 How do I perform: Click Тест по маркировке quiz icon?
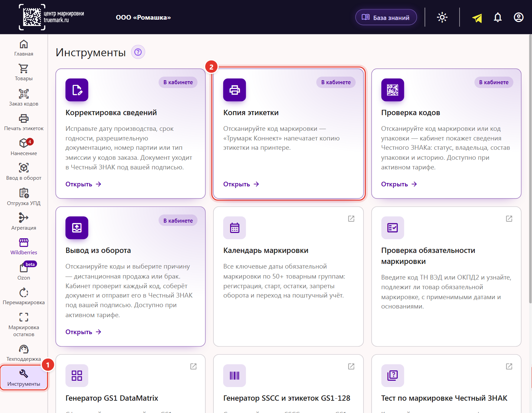click(x=392, y=376)
